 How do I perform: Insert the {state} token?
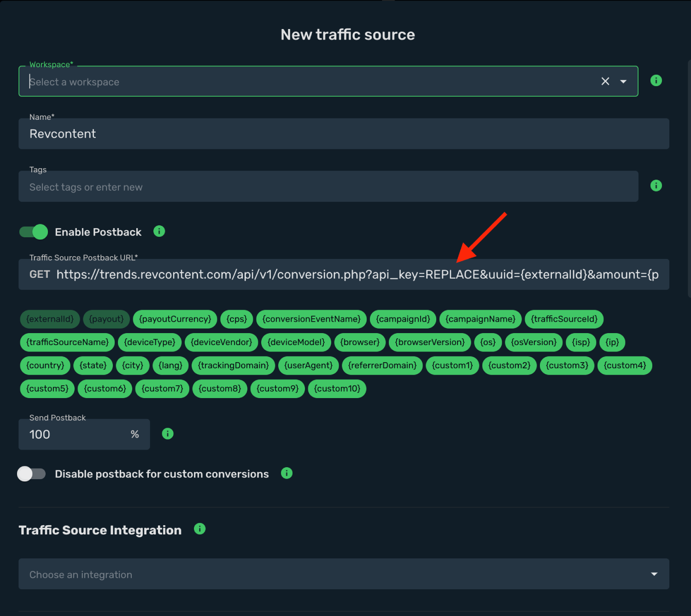tap(93, 365)
